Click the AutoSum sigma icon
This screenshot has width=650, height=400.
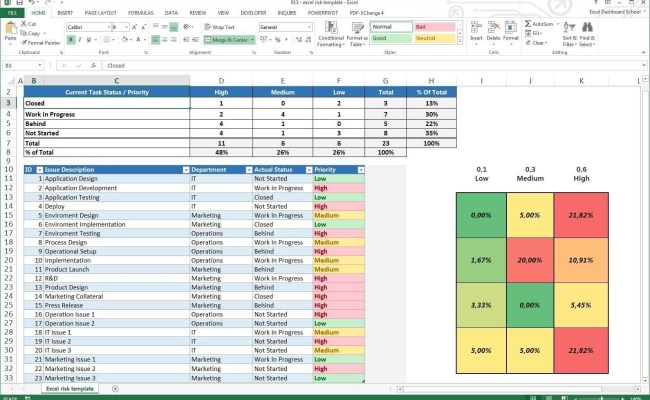click(528, 24)
